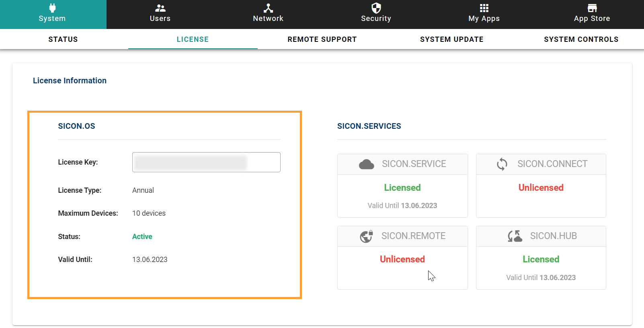This screenshot has width=644, height=328.
Task: Open My Apps grid icon
Action: (x=484, y=8)
